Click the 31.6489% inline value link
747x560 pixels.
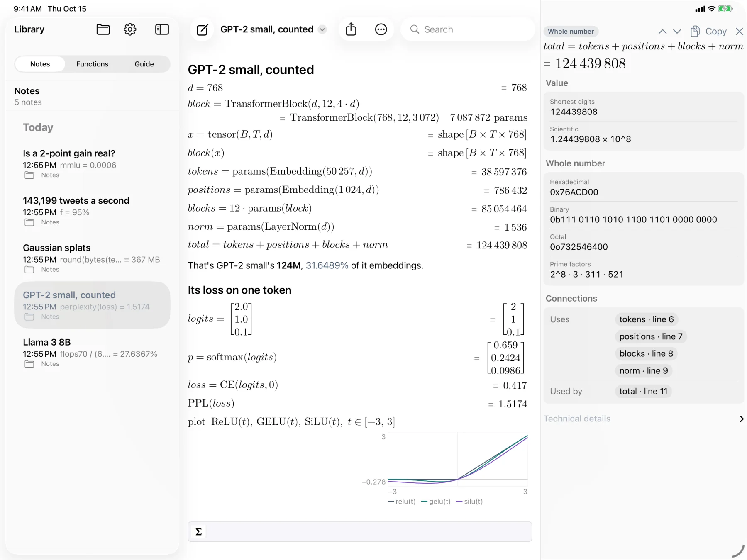pyautogui.click(x=327, y=265)
